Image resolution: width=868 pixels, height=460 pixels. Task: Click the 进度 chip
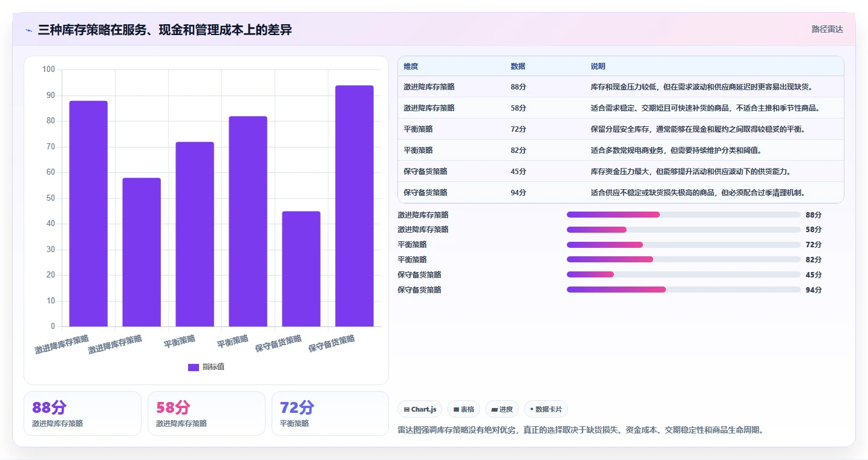pos(502,409)
